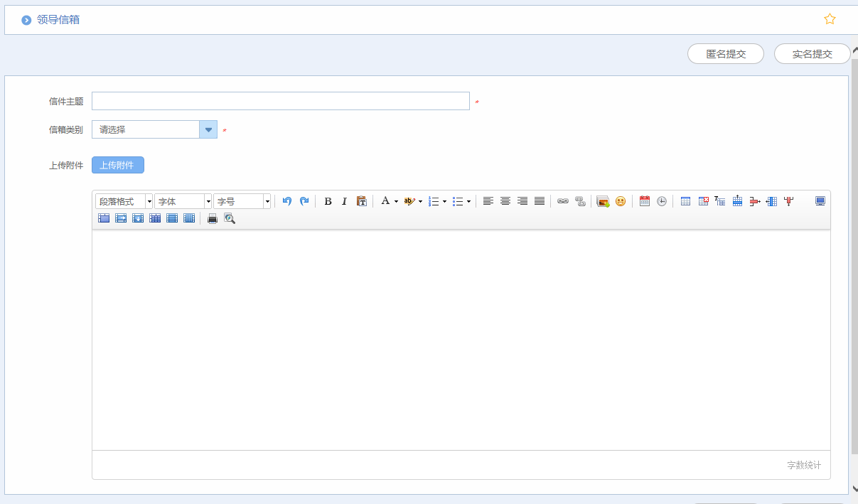The width and height of the screenshot is (858, 504).
Task: Toggle center text alignment
Action: [x=505, y=201]
